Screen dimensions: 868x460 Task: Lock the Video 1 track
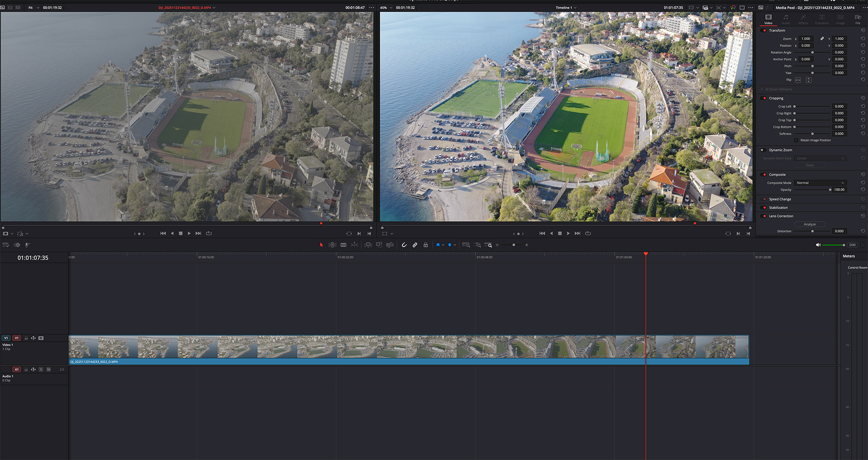pos(26,338)
